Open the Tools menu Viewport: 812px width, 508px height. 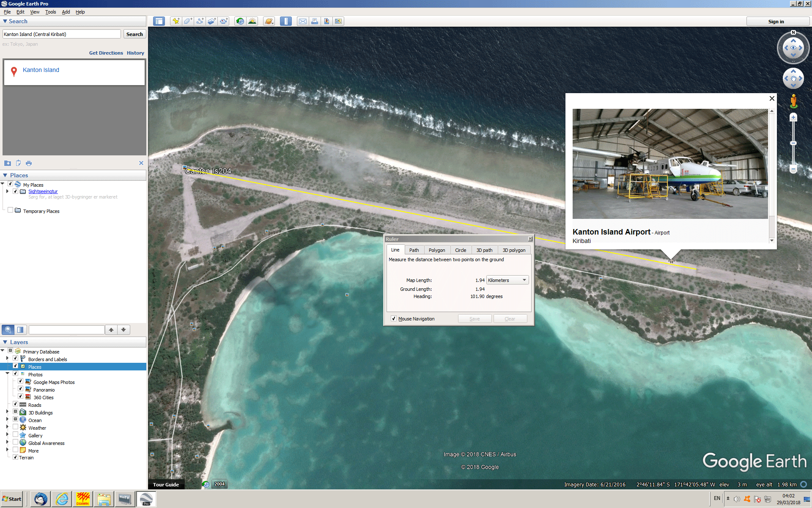[51, 12]
